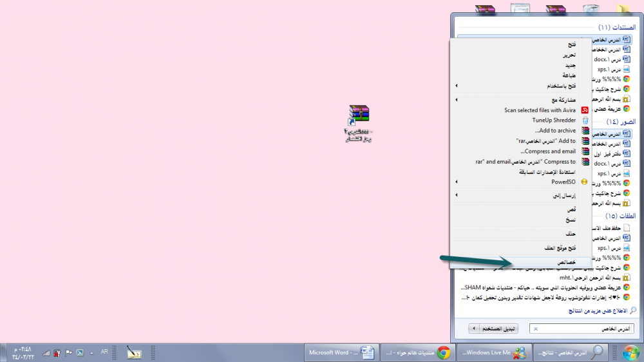
Task: Open the WinRAR shortcut on the desktop
Action: click(x=358, y=117)
